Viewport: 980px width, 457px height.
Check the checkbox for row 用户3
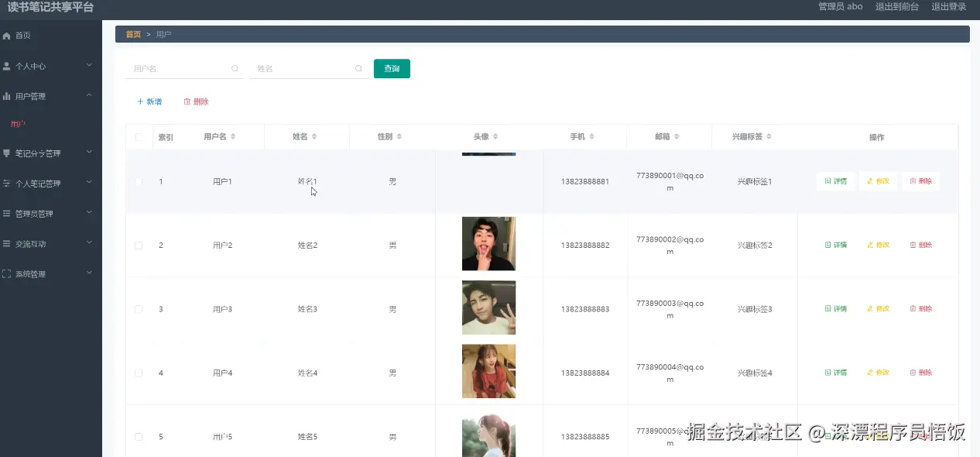(139, 309)
